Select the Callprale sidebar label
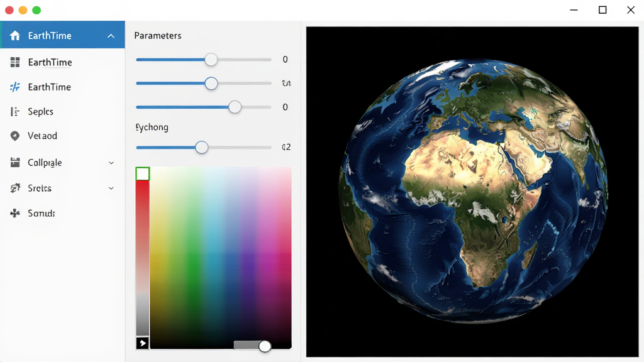Image resolution: width=644 pixels, height=362 pixels. (x=45, y=163)
